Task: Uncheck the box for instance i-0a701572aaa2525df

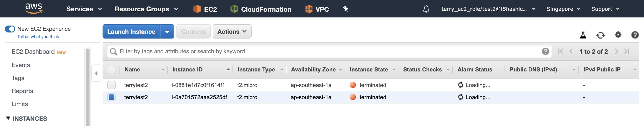Action: (111, 97)
